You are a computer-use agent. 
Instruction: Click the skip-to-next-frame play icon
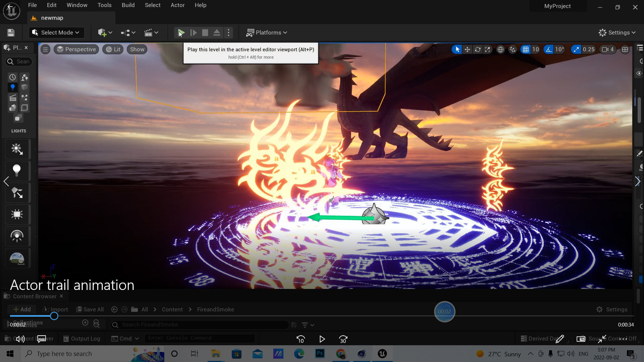pos(194,33)
